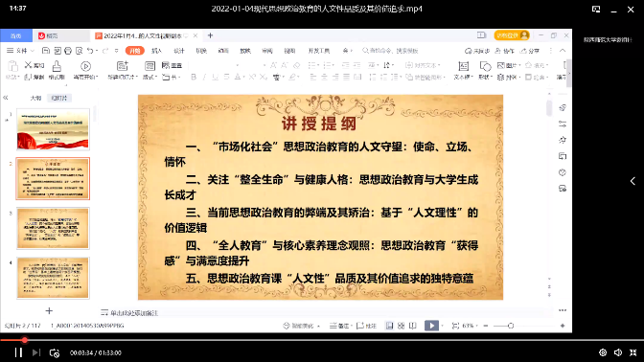644x362 pixels.
Task: Open the video player settings gear
Action: (x=603, y=352)
